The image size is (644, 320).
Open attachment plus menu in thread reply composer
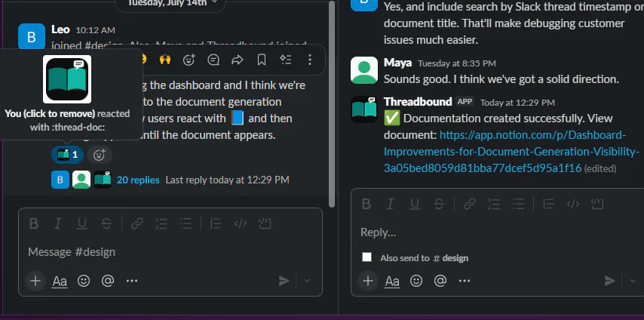(368, 281)
